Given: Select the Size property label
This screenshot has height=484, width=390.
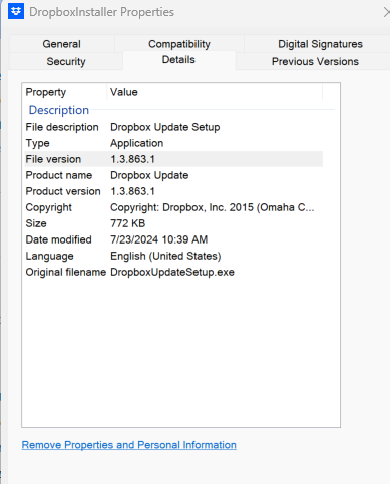Looking at the screenshot, I should pyautogui.click(x=36, y=223).
